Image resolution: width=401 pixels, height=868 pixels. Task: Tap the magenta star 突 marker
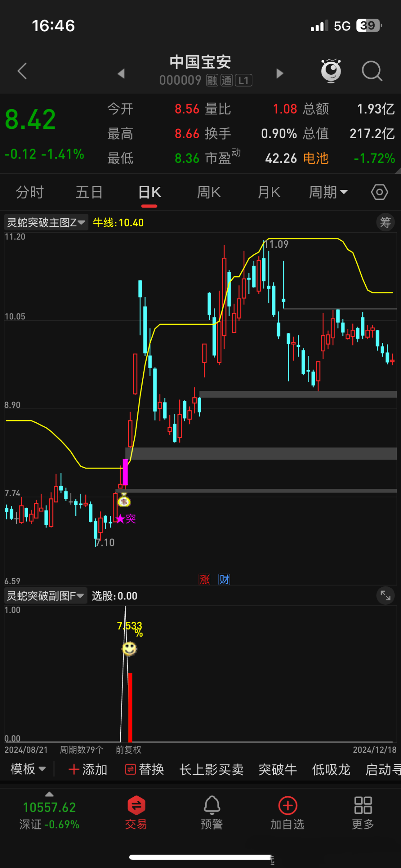pyautogui.click(x=126, y=518)
